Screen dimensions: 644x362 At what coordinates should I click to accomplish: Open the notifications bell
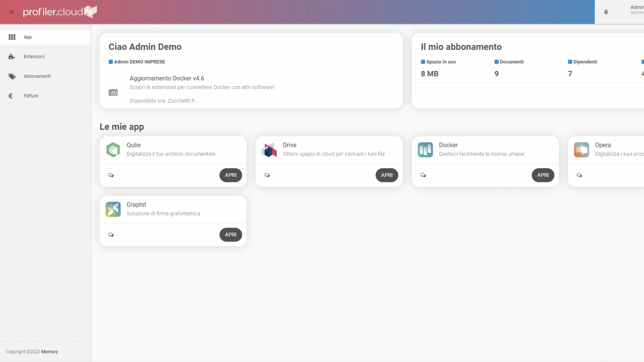tap(606, 12)
